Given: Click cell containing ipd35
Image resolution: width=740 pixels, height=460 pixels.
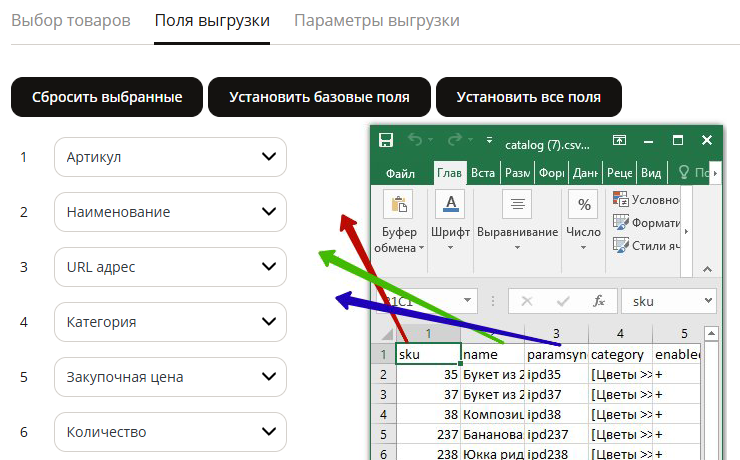Looking at the screenshot, I should [556, 375].
